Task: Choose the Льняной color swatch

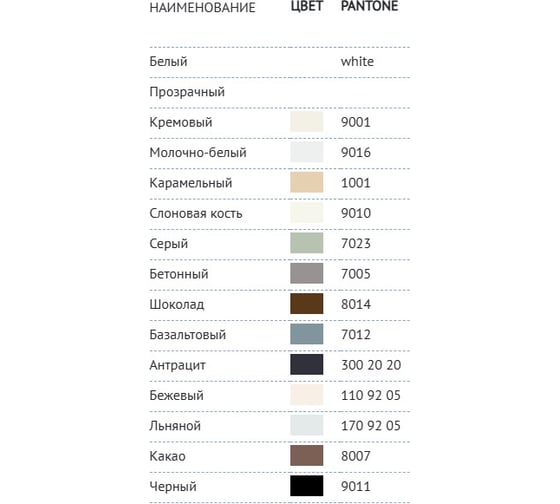Action: coord(306,425)
